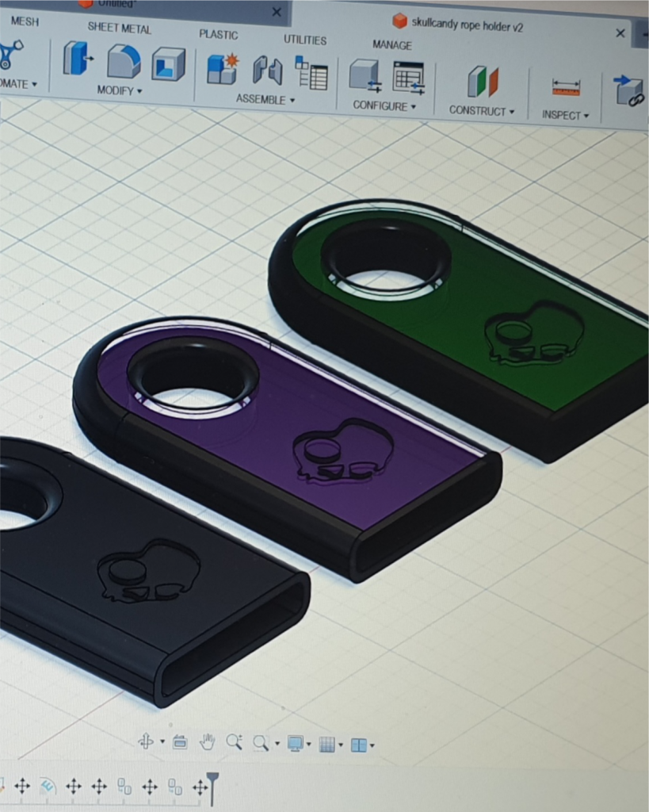This screenshot has height=812, width=649.
Task: Select the Joint tool in Assemble
Action: [x=268, y=71]
